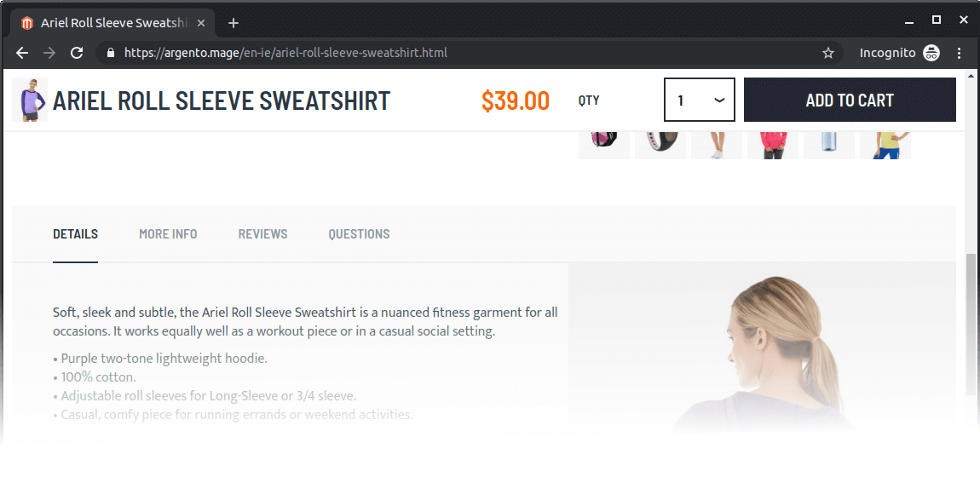Viewport: 980px width, 477px height.
Task: Open Chrome three-dot menu
Action: [960, 53]
